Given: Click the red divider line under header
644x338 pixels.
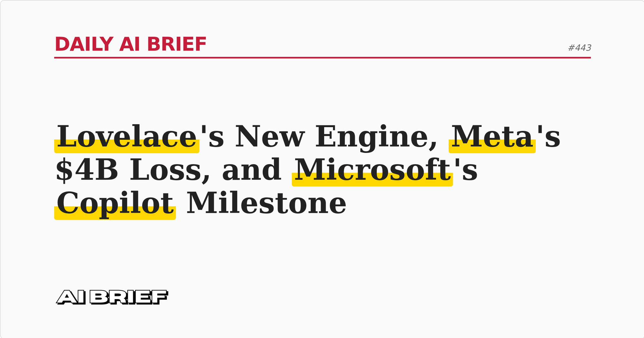Looking at the screenshot, I should pos(322,58).
